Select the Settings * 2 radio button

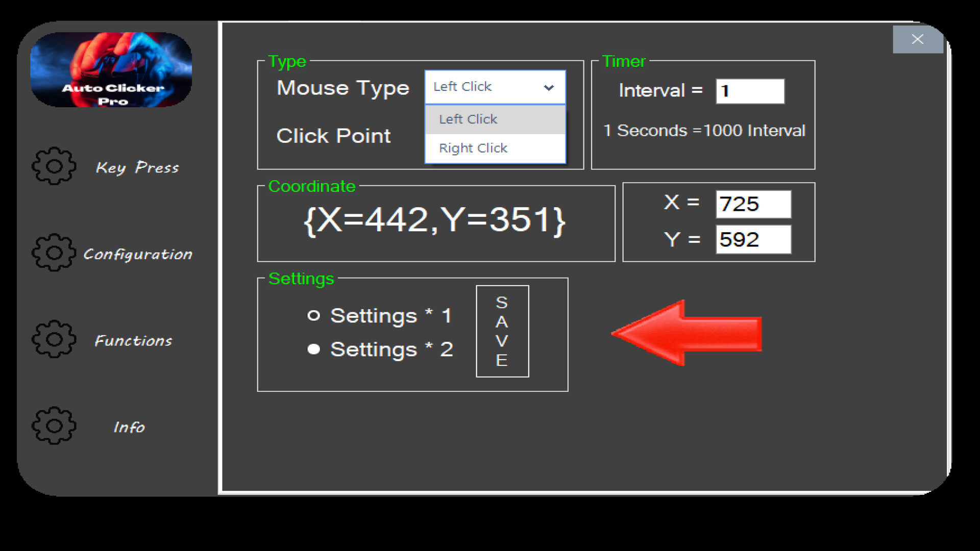(x=314, y=349)
